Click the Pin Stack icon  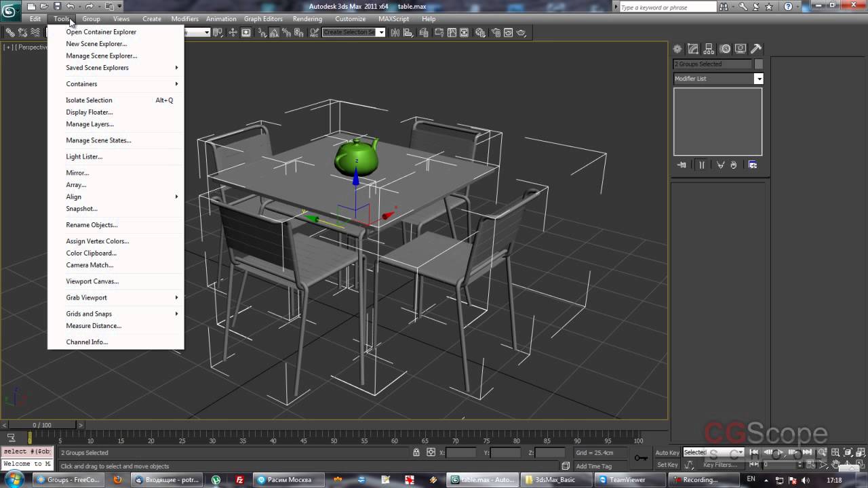pos(682,165)
